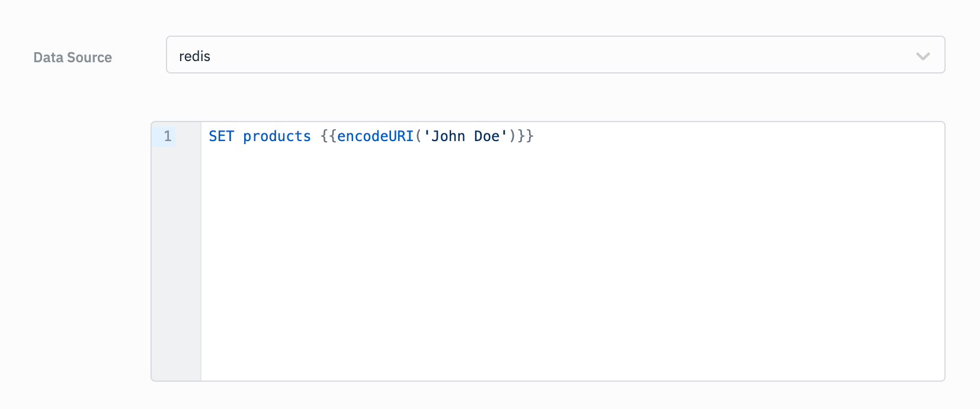Click the selected "redis" value text
Viewport: 980px width, 409px height.
(194, 56)
